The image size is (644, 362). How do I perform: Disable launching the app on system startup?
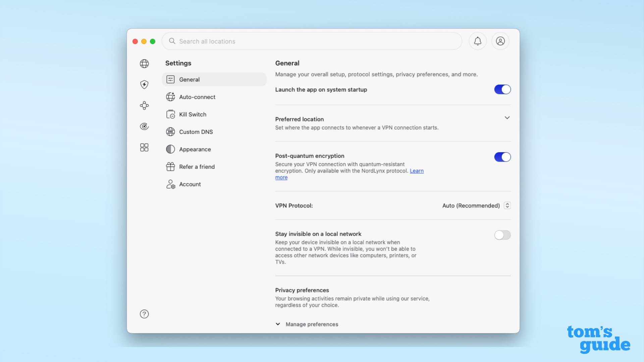click(x=502, y=89)
